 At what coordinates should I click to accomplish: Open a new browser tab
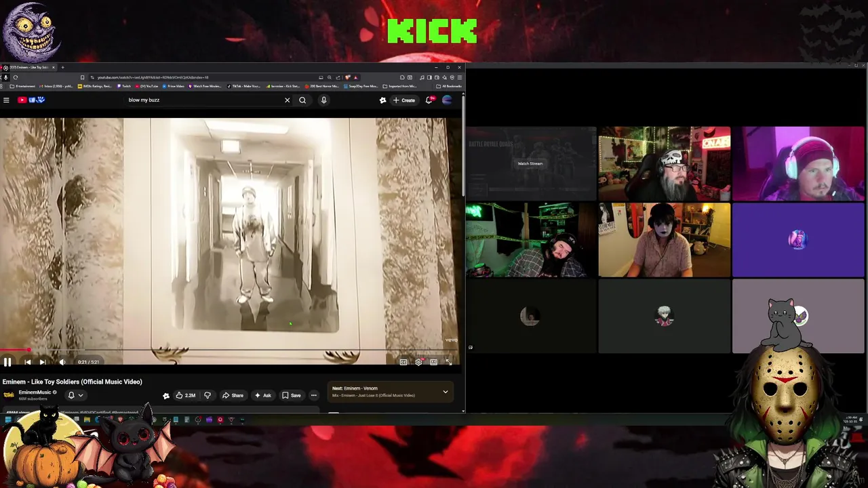click(62, 67)
